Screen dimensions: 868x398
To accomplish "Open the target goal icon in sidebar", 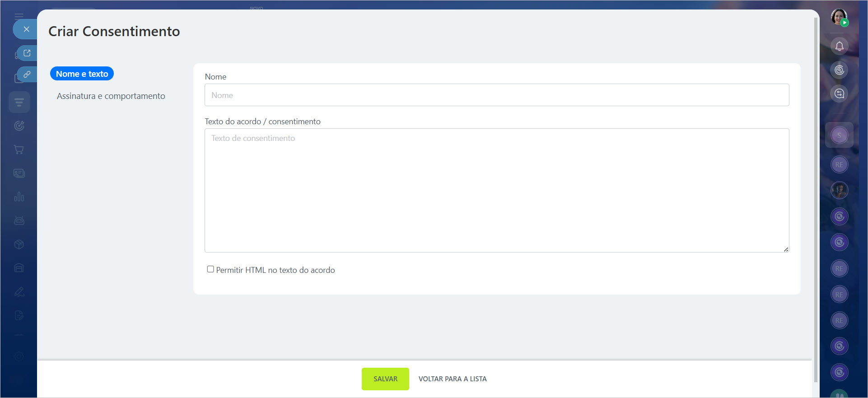I will point(19,126).
